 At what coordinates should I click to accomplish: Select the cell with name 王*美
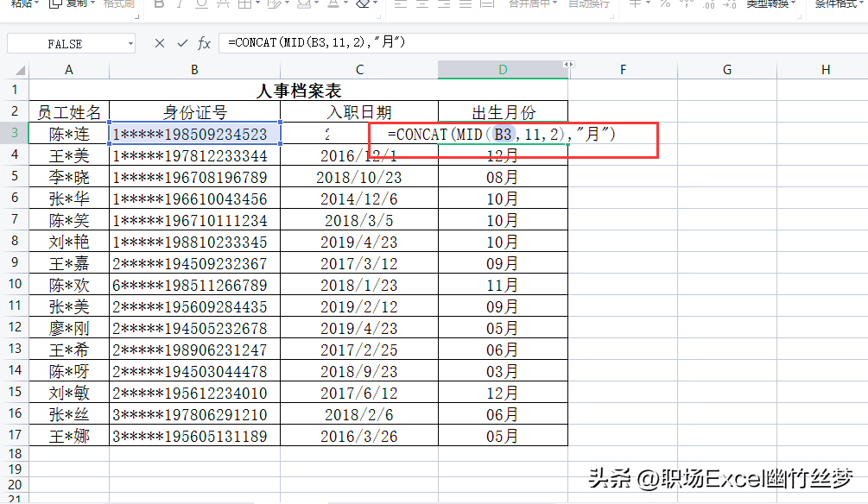coord(69,154)
